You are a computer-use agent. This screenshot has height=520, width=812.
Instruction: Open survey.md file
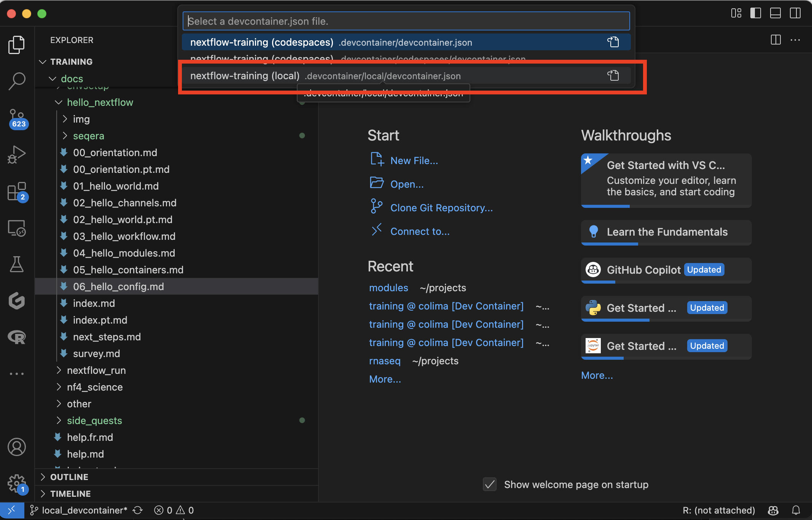96,353
